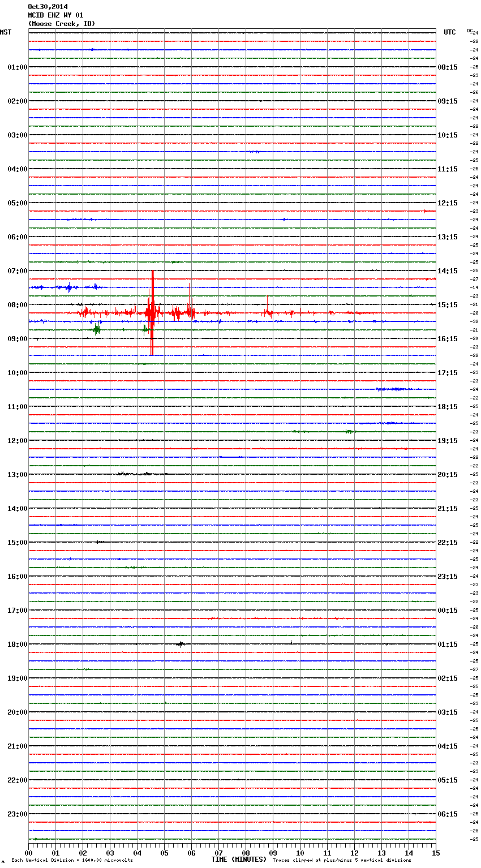
Task: Select the "10:00" MST row label
Action: click(18, 373)
